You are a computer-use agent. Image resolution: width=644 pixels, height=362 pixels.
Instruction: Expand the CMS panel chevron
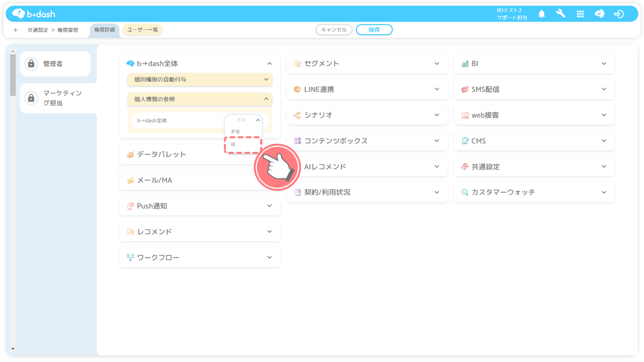pyautogui.click(x=604, y=141)
